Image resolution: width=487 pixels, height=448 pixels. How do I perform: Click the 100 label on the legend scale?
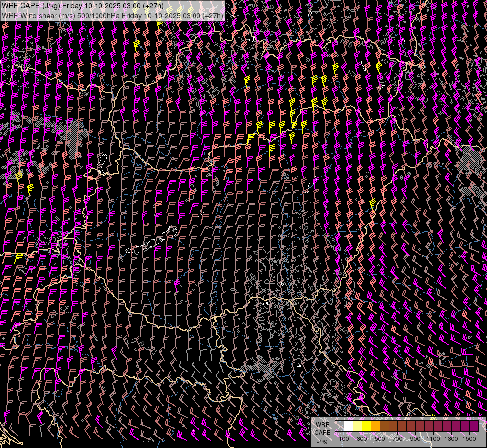(x=344, y=439)
